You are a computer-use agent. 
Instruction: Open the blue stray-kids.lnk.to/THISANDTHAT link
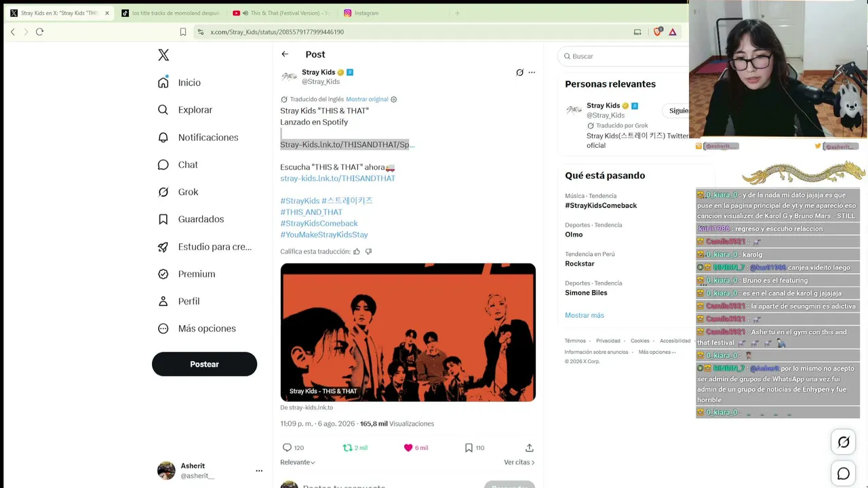click(338, 178)
